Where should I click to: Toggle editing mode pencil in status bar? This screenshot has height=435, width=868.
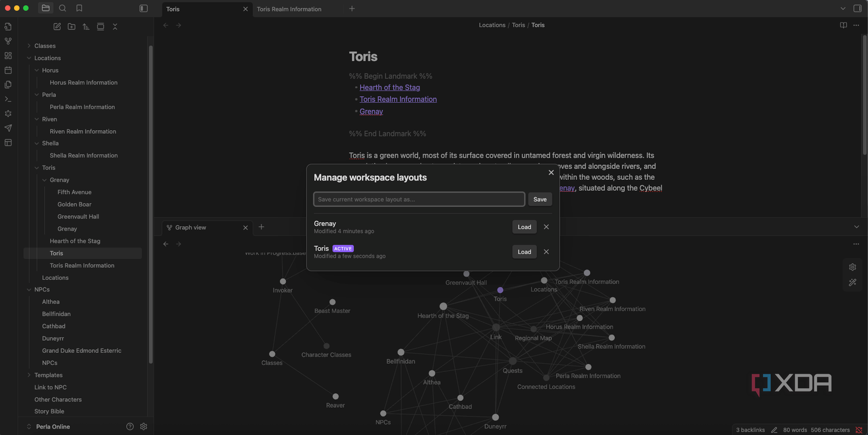point(774,430)
